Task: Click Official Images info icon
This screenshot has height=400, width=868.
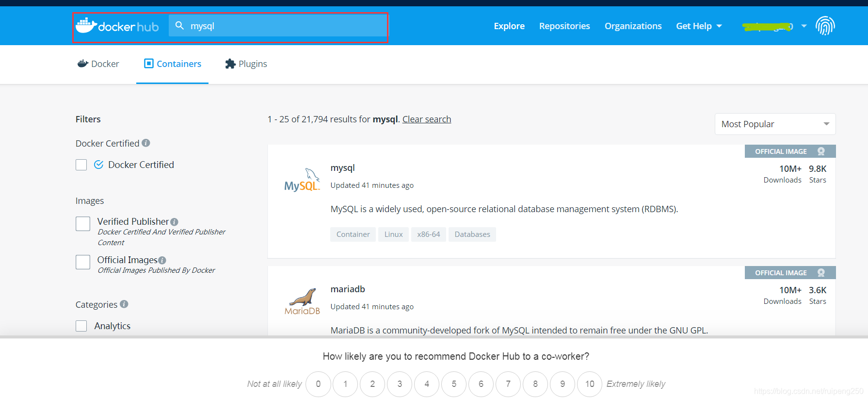Action: pyautogui.click(x=162, y=260)
